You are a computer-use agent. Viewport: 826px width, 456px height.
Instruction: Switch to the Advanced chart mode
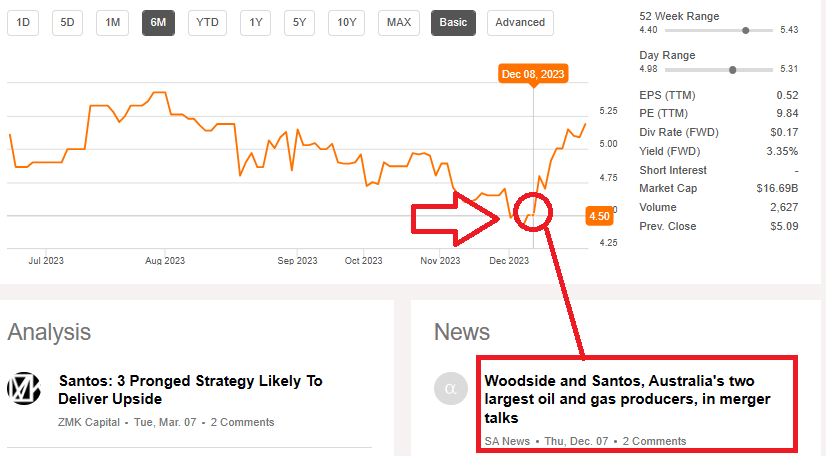pos(520,22)
